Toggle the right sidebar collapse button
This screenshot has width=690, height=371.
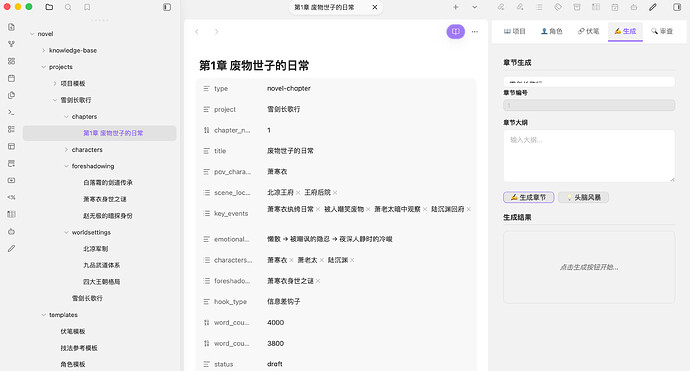(x=677, y=7)
